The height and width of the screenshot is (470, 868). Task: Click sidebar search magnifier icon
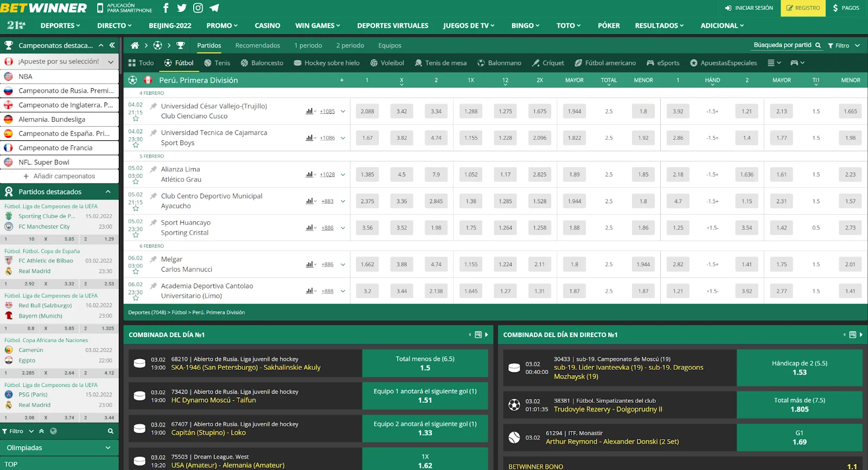pos(111,432)
